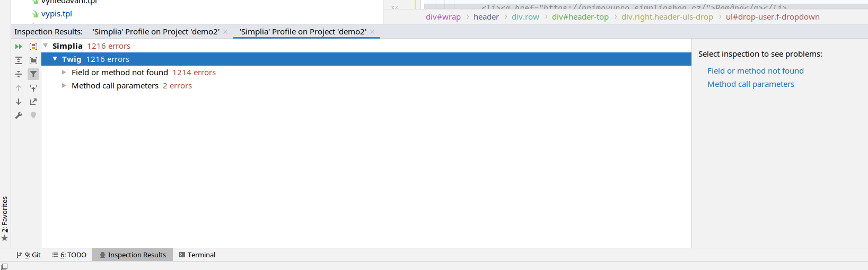The width and height of the screenshot is (868, 270).
Task: Collapse the Simplia root node
Action: point(46,46)
